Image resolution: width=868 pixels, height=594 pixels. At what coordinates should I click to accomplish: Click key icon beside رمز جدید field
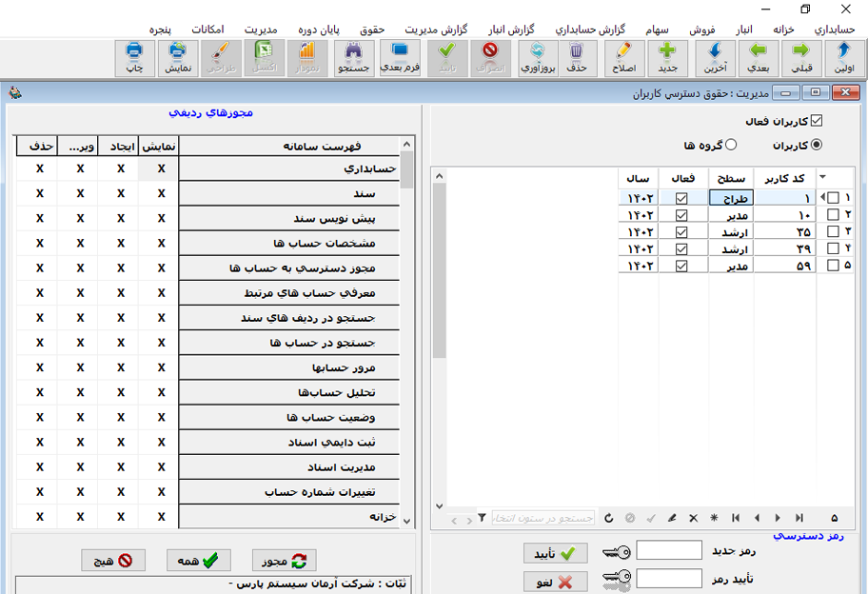[x=616, y=551]
